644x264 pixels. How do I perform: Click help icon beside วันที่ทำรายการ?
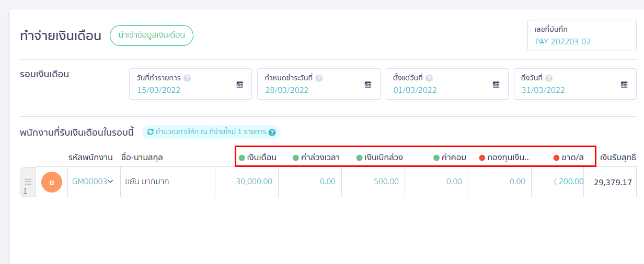point(187,78)
